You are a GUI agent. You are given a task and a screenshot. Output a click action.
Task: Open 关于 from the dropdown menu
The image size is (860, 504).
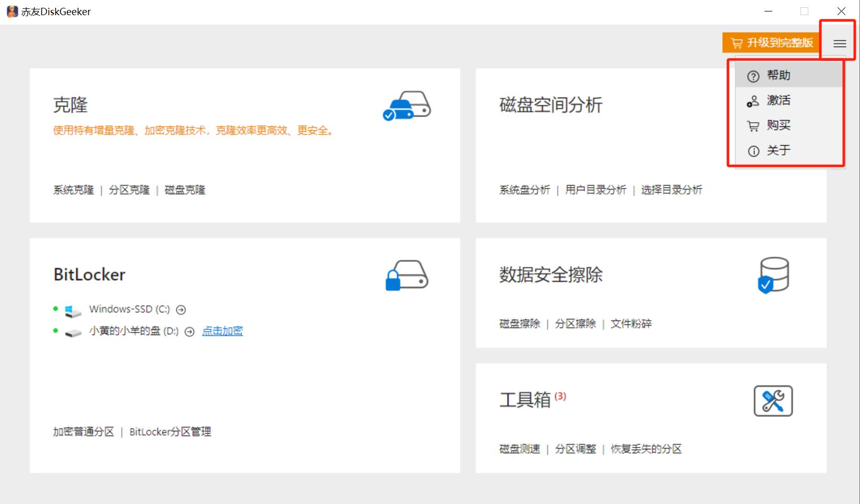(790, 150)
